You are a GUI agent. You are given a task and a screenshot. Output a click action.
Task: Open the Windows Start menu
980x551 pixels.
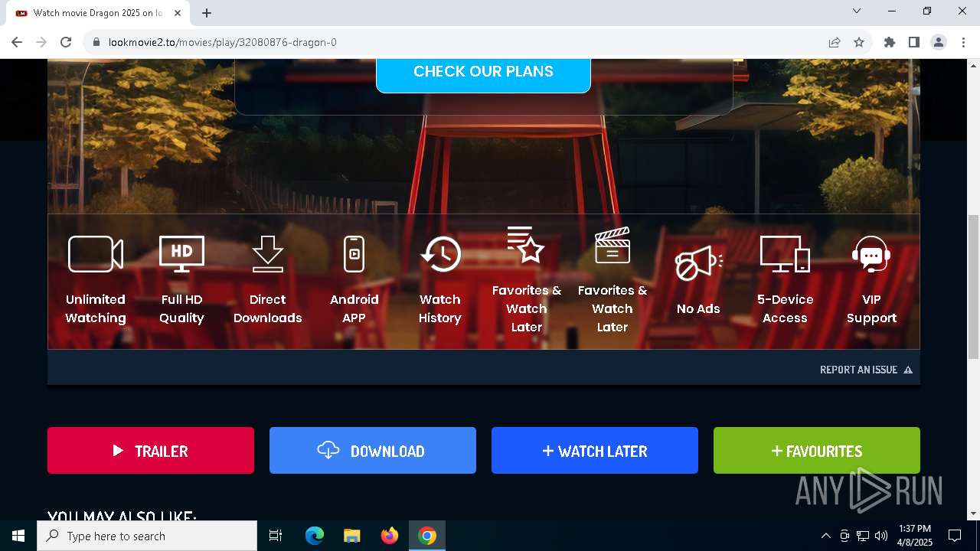point(18,536)
